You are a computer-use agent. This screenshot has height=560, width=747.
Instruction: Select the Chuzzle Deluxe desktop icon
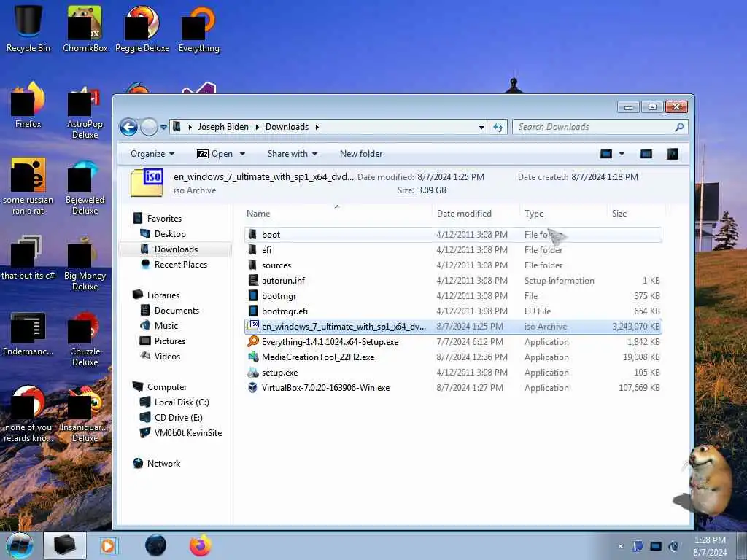(x=85, y=339)
